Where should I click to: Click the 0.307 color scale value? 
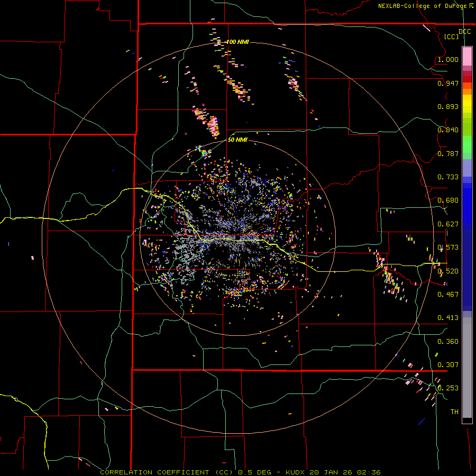448,364
